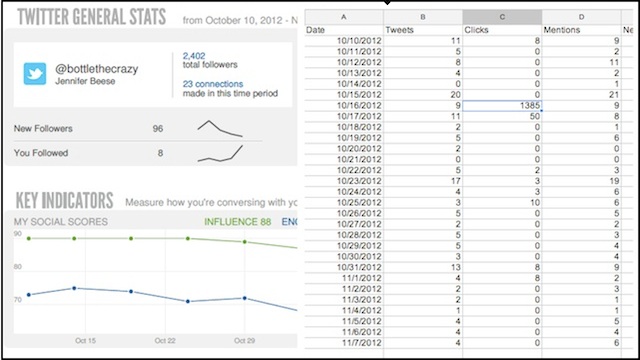Screen dimensions: 640x360
Task: Click the Mentions header cell
Action: 581,30
